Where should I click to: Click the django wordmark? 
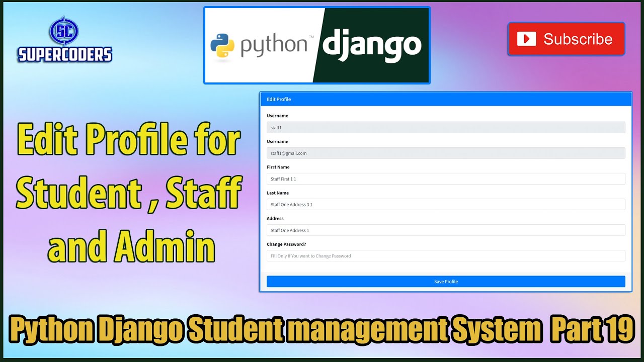[371, 47]
